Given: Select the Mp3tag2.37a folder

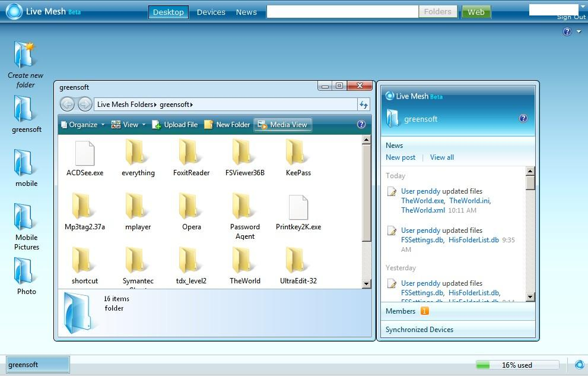Looking at the screenshot, I should pos(85,213).
